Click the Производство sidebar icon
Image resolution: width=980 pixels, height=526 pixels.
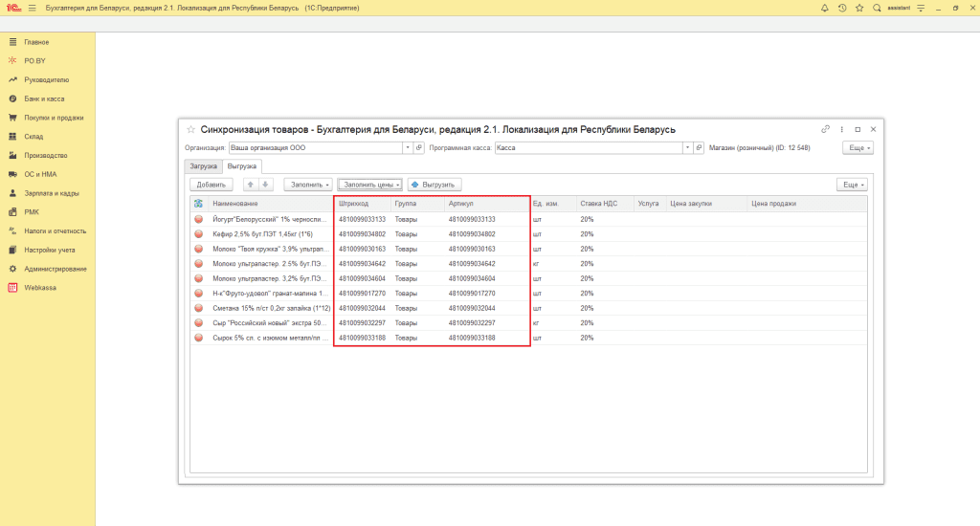tap(12, 156)
